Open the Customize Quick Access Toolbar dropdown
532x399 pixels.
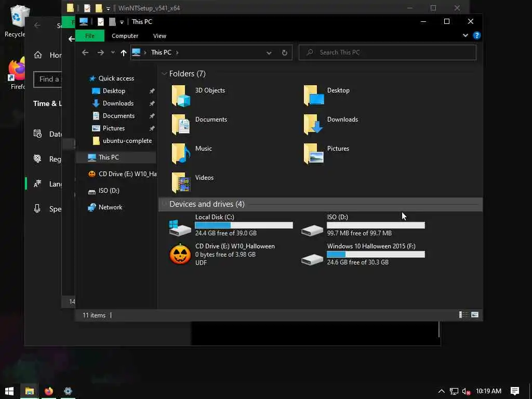(122, 22)
